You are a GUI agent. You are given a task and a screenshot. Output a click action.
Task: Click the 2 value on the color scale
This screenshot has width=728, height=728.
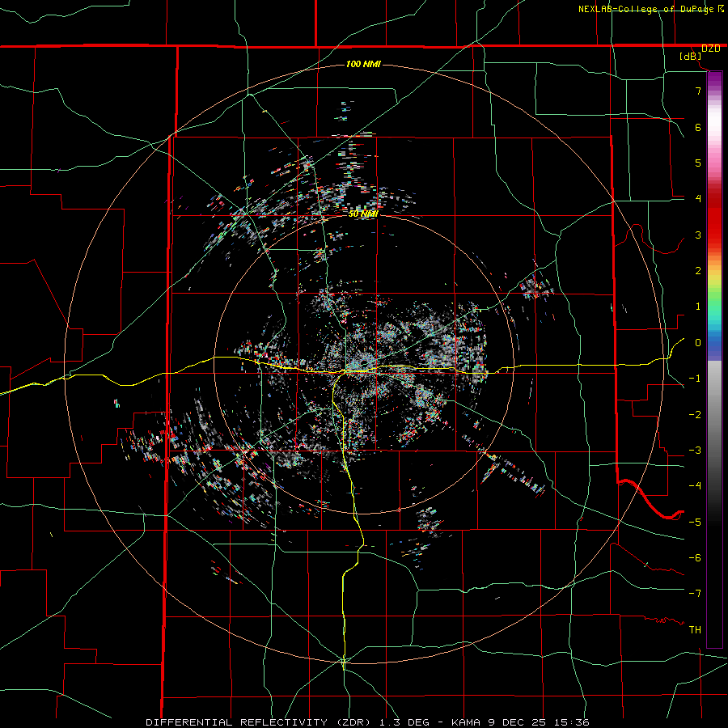pos(698,271)
